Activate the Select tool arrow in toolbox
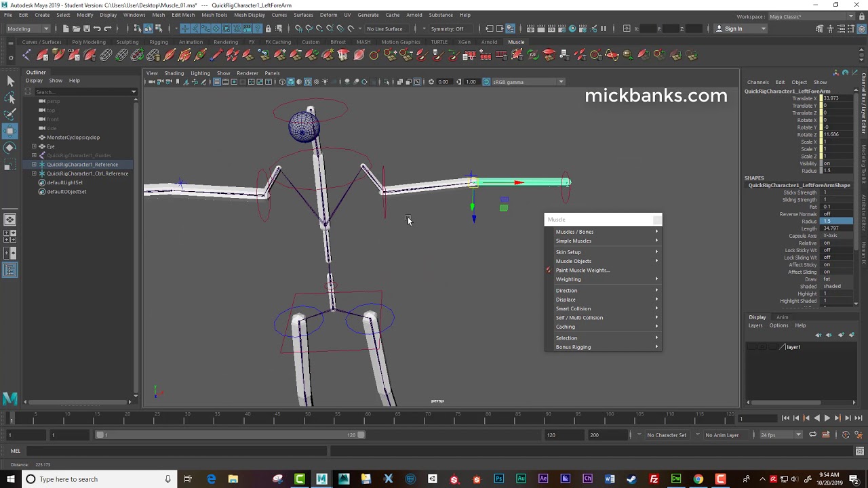Screen dimensions: 868x488 (x=10, y=81)
